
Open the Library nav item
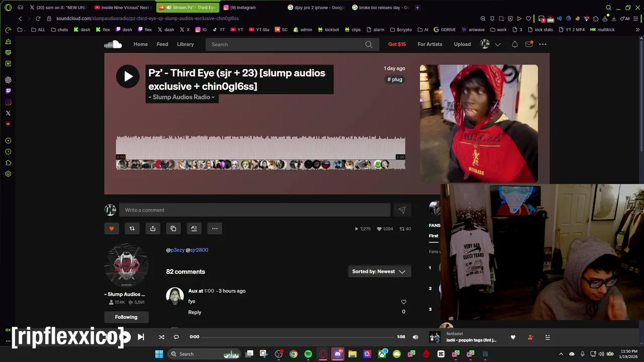pyautogui.click(x=185, y=44)
